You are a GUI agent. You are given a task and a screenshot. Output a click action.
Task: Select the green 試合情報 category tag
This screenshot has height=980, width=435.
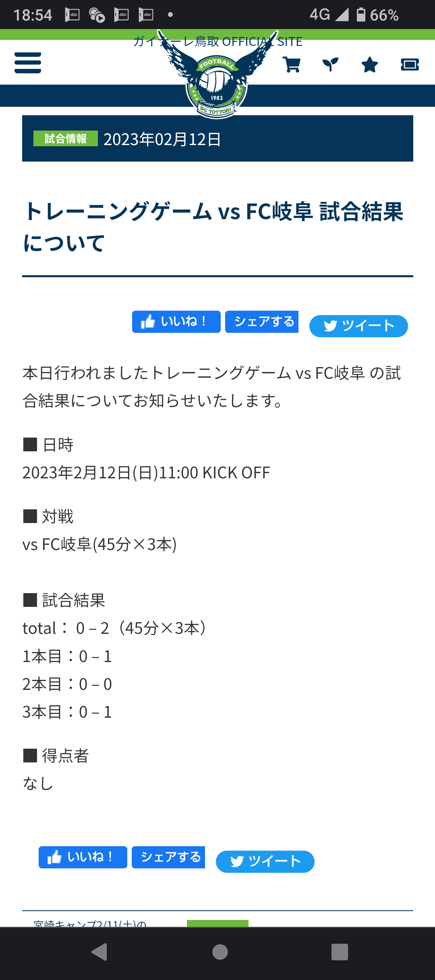[65, 139]
